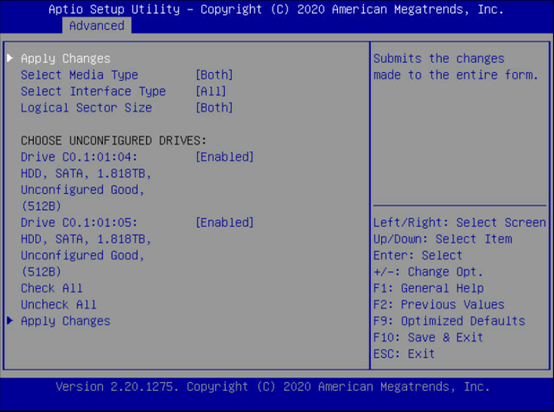Click the Logical Sector Size label
Viewport: 554px width, 412px height.
[x=86, y=108]
